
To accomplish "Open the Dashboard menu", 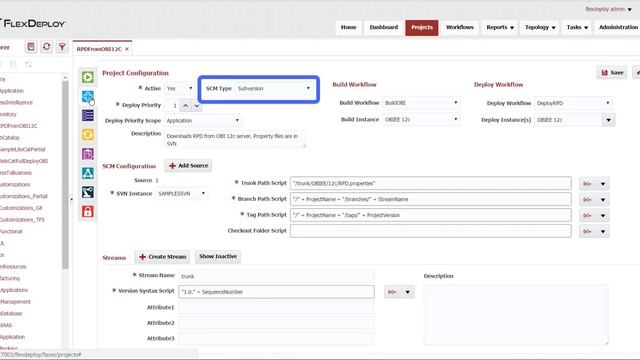I will (x=384, y=27).
